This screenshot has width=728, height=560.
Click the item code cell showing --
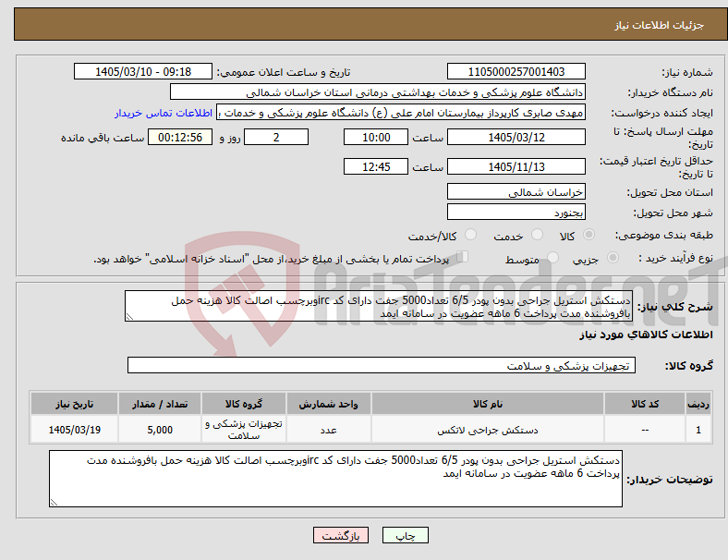pos(645,430)
